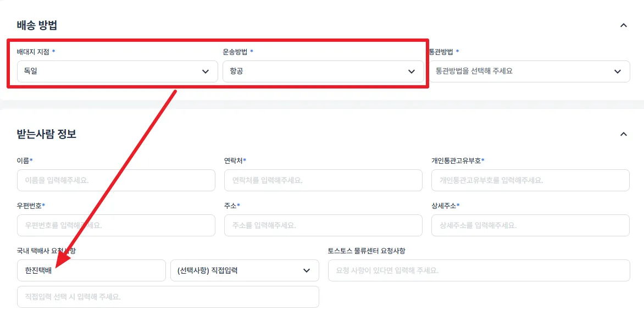Viewport: 644px width, 321px height.
Task: Focus the 개인통관고유부호 input field
Action: point(531,180)
